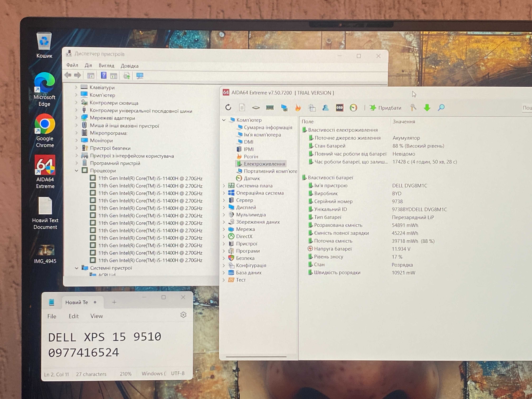Collapse the Системні пристрої node
Image resolution: width=532 pixels, height=399 pixels.
pyautogui.click(x=77, y=268)
